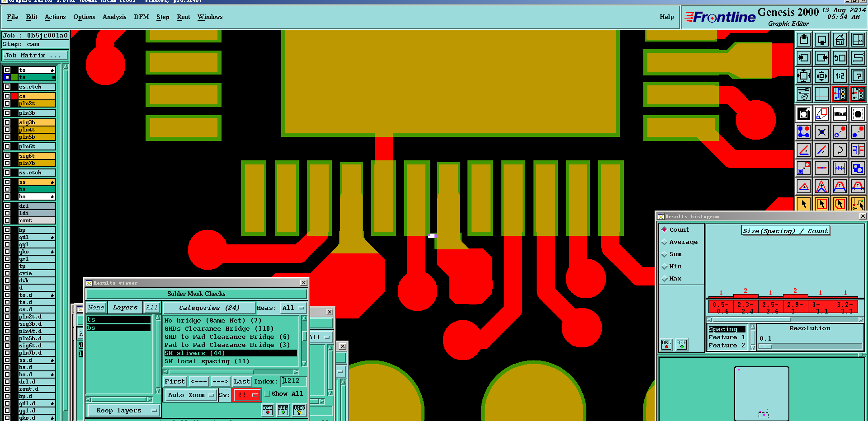Image resolution: width=868 pixels, height=421 pixels.
Task: Toggle checkbox for the cs.etch layer
Action: tap(7, 87)
